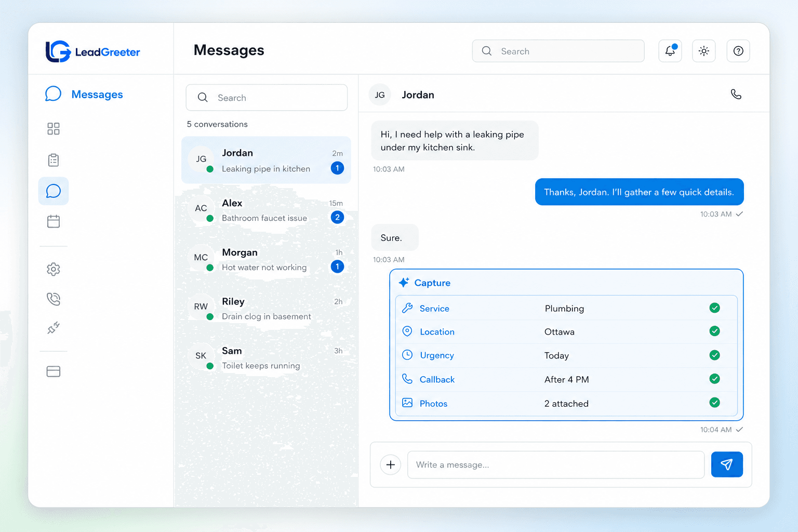Click the Photos row green checkmark
The width and height of the screenshot is (798, 532).
pos(715,403)
